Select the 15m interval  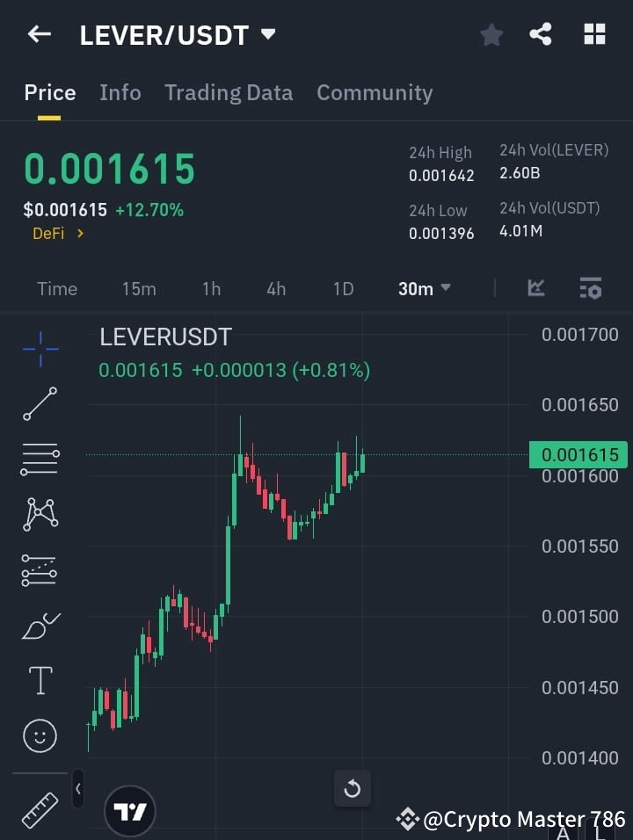click(139, 289)
